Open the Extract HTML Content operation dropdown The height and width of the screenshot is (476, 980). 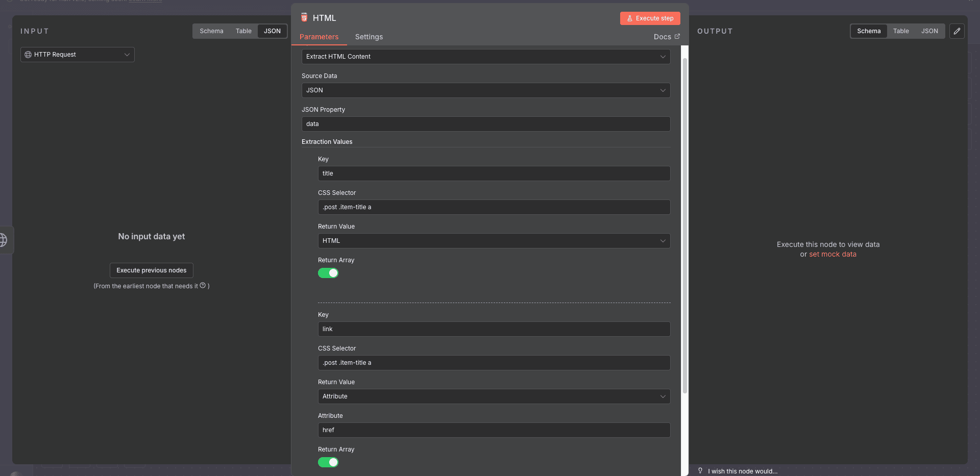pos(486,57)
